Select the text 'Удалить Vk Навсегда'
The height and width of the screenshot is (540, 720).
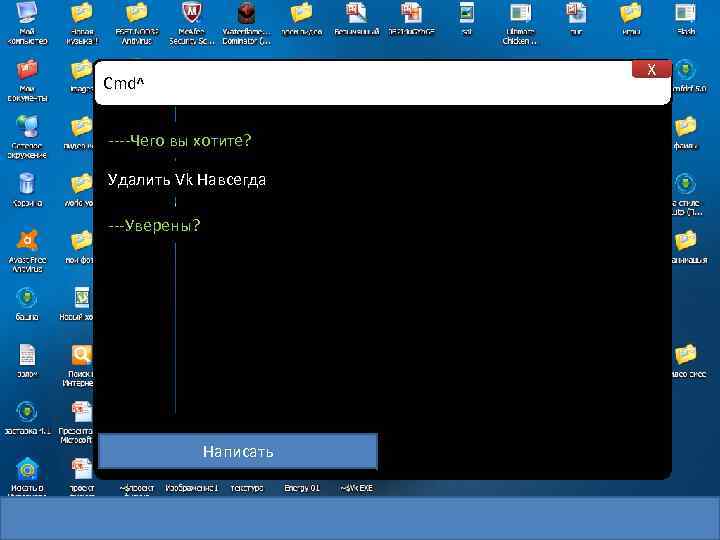[186, 180]
